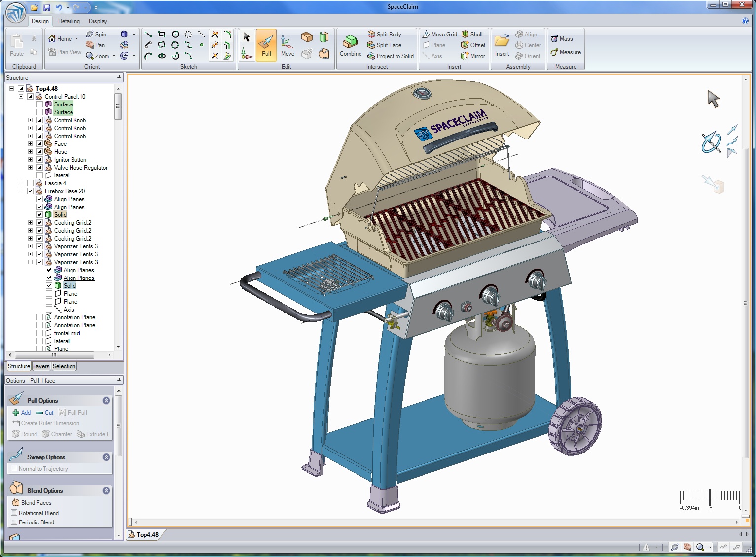Select the Shell tool
The width and height of the screenshot is (756, 557).
(x=472, y=34)
